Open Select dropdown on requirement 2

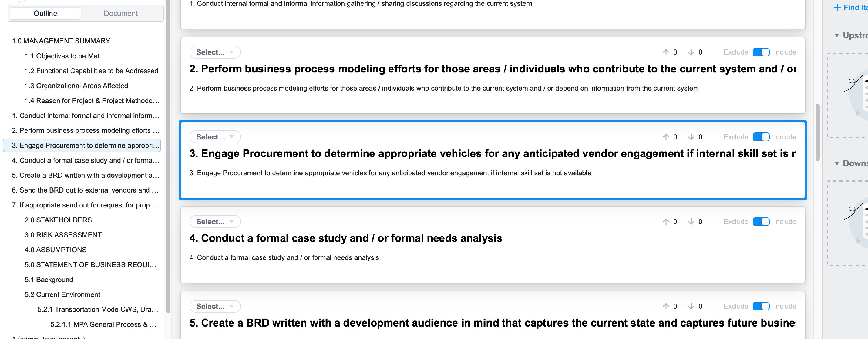click(x=215, y=52)
